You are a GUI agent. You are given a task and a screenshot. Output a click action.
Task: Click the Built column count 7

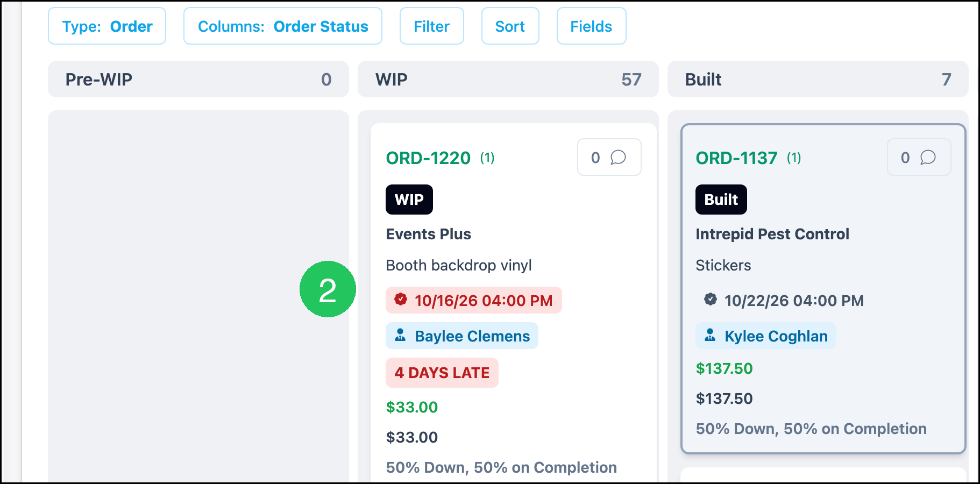point(947,80)
